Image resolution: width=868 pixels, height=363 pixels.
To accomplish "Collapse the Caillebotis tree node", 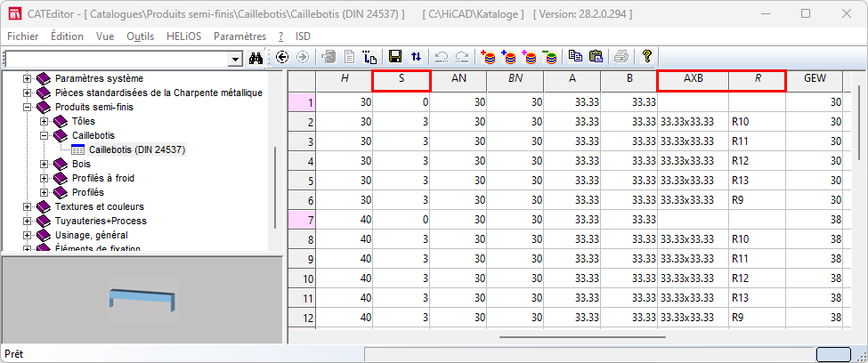I will [x=45, y=135].
